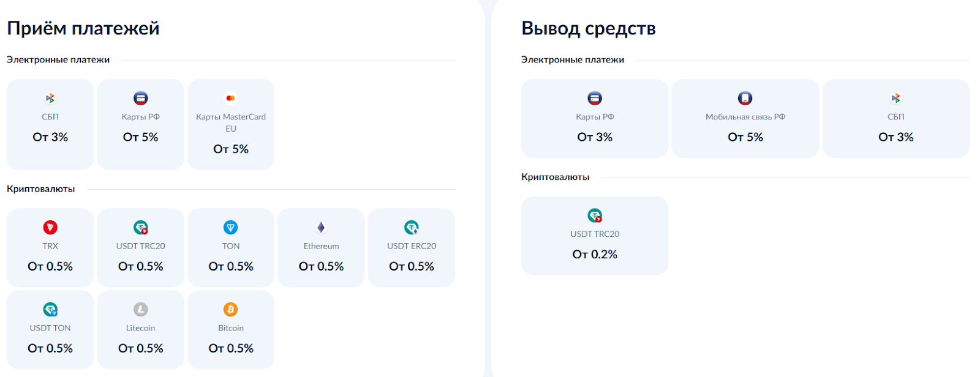
Task: Click the СБП icon under Приём платежей
Action: (x=50, y=99)
